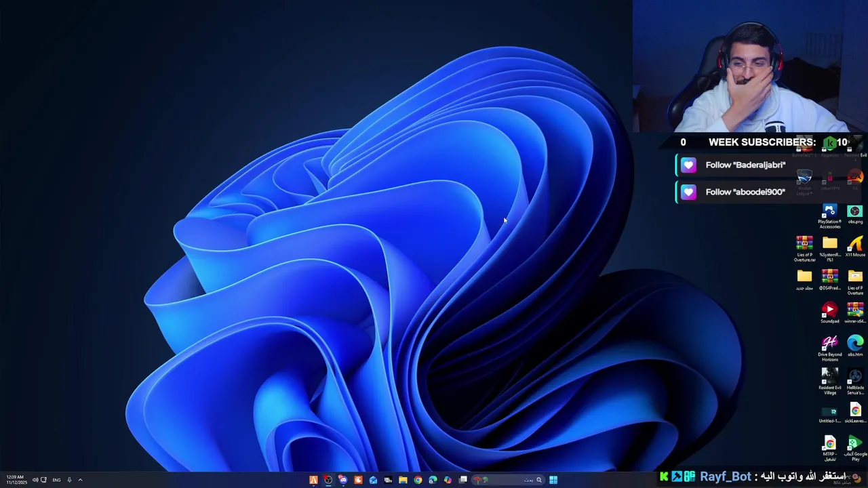Open Google Chrome from the taskbar

pyautogui.click(x=418, y=480)
